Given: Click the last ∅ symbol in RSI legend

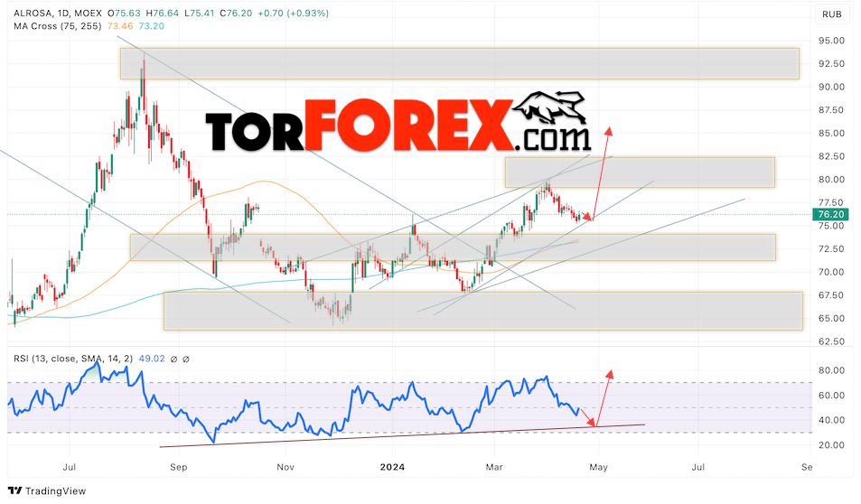Looking at the screenshot, I should click(185, 359).
